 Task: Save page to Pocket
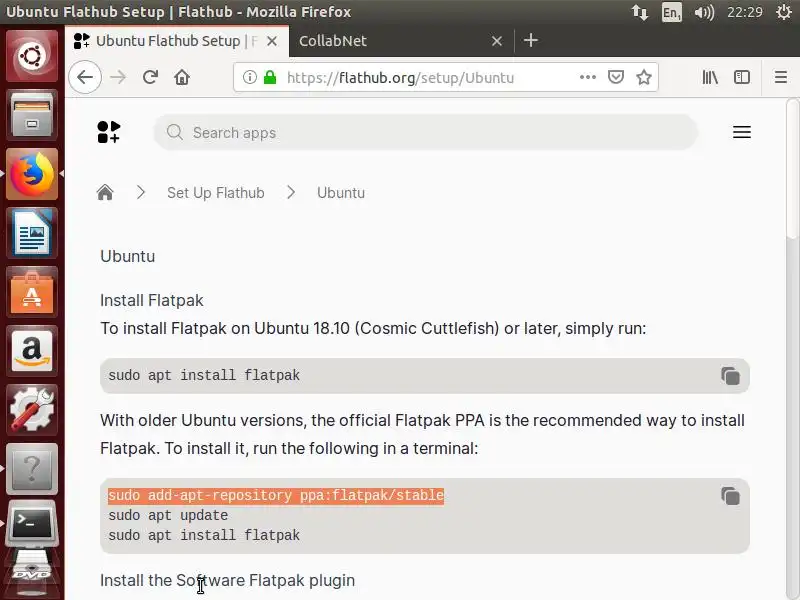click(x=616, y=78)
